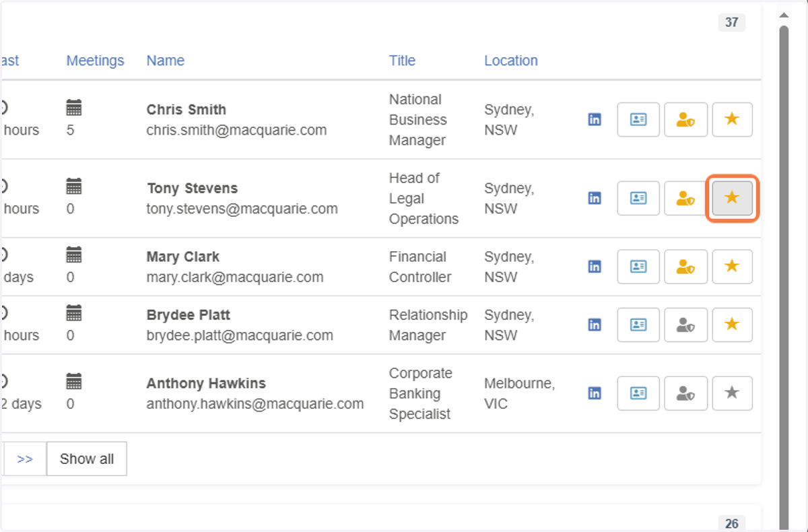Toggle Chris Smith's person-shield icon

click(685, 120)
